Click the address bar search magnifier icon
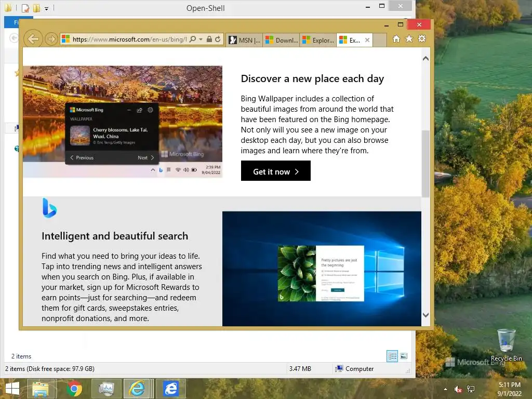Screen dimensions: 532x399 tap(192, 39)
